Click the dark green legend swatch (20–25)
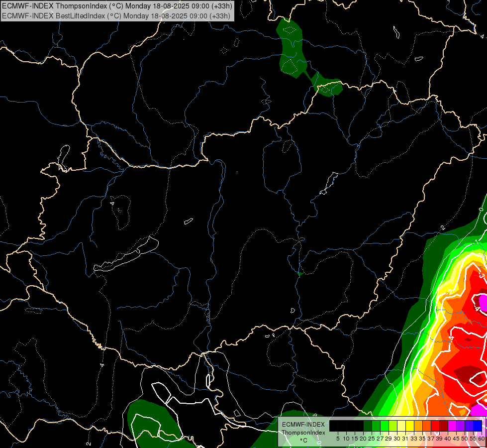Viewport: 487px width, 448px height. [x=368, y=426]
